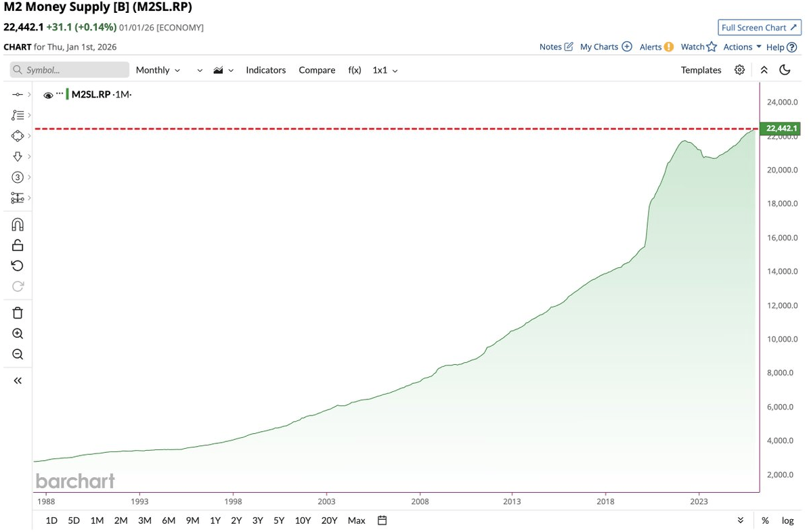
Task: Undo the last chart action
Action: point(17,265)
